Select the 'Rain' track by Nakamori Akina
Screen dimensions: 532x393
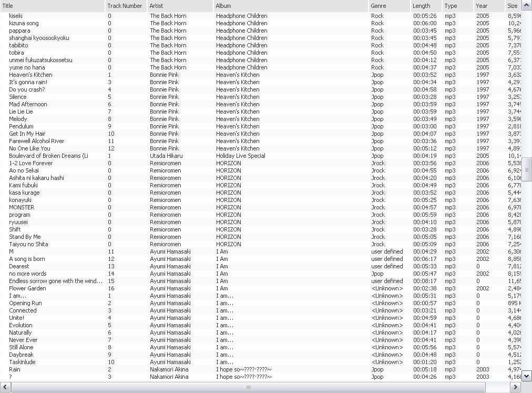coord(15,369)
